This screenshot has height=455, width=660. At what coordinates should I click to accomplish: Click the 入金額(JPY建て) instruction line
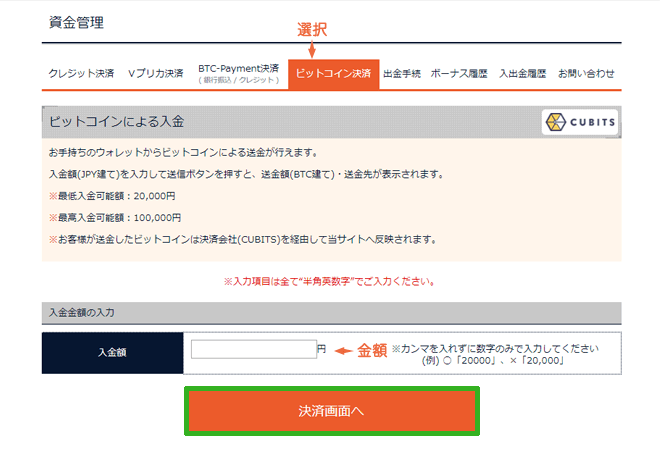point(247,174)
